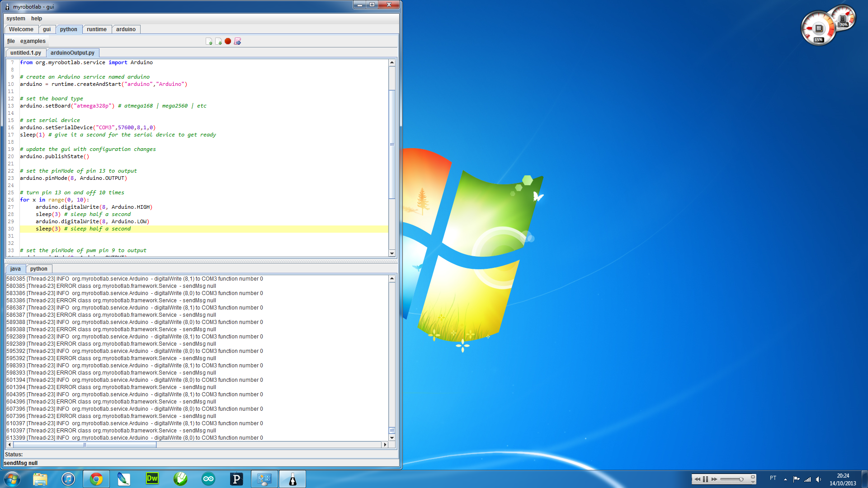Click the taskbar clock and date
Image resolution: width=868 pixels, height=488 pixels.
[843, 479]
